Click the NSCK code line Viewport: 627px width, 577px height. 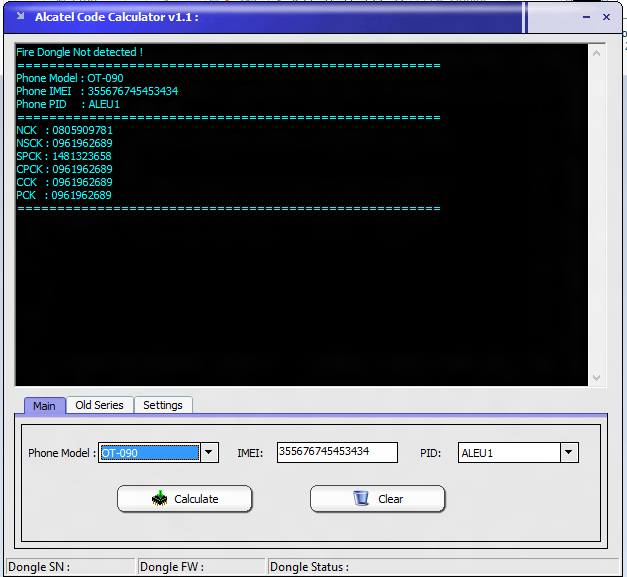64,143
